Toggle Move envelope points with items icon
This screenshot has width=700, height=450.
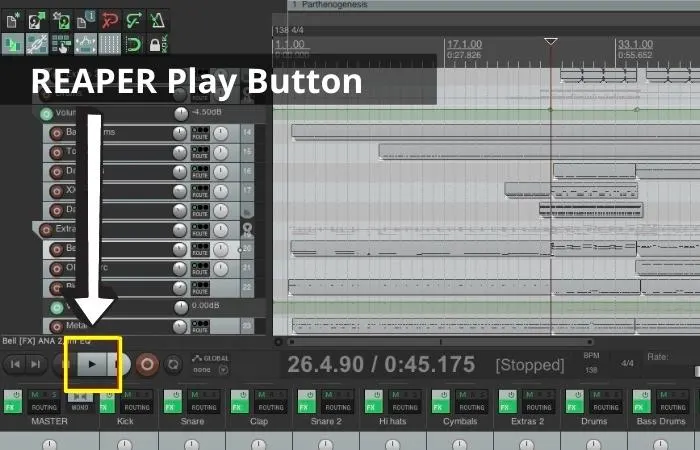coord(85,44)
